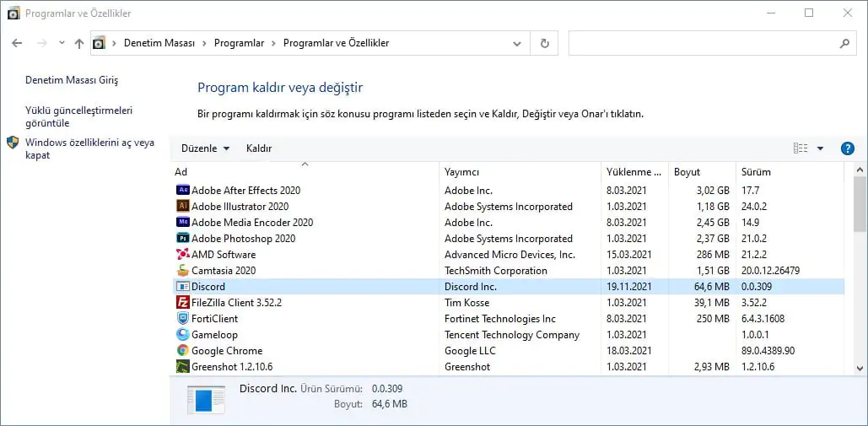Click the Gameloop icon

(183, 335)
